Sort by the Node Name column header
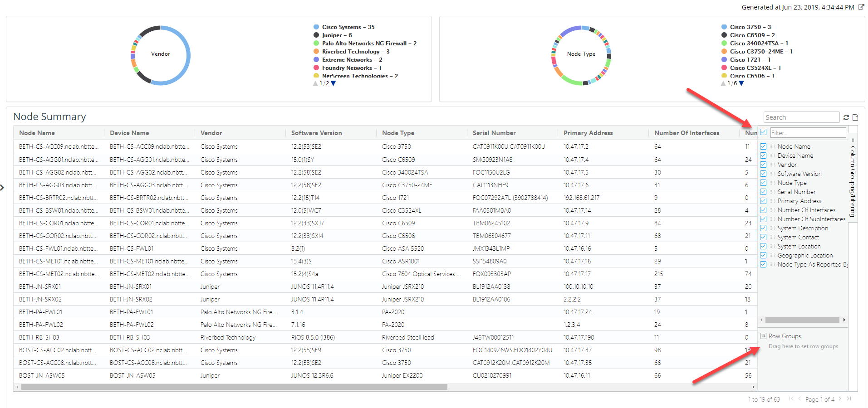 37,133
